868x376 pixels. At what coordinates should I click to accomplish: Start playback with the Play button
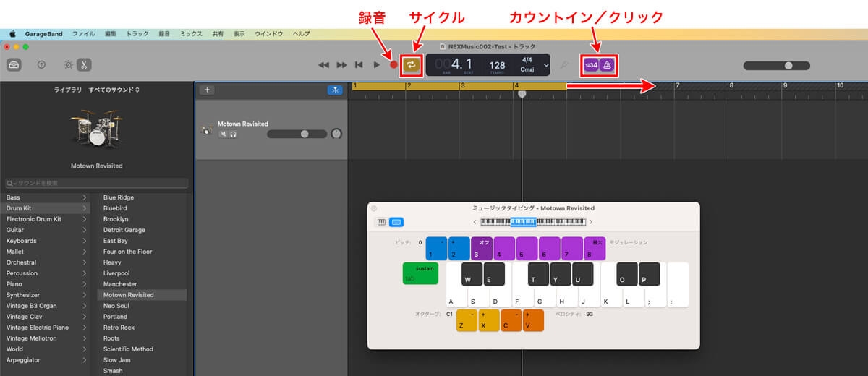pos(376,65)
